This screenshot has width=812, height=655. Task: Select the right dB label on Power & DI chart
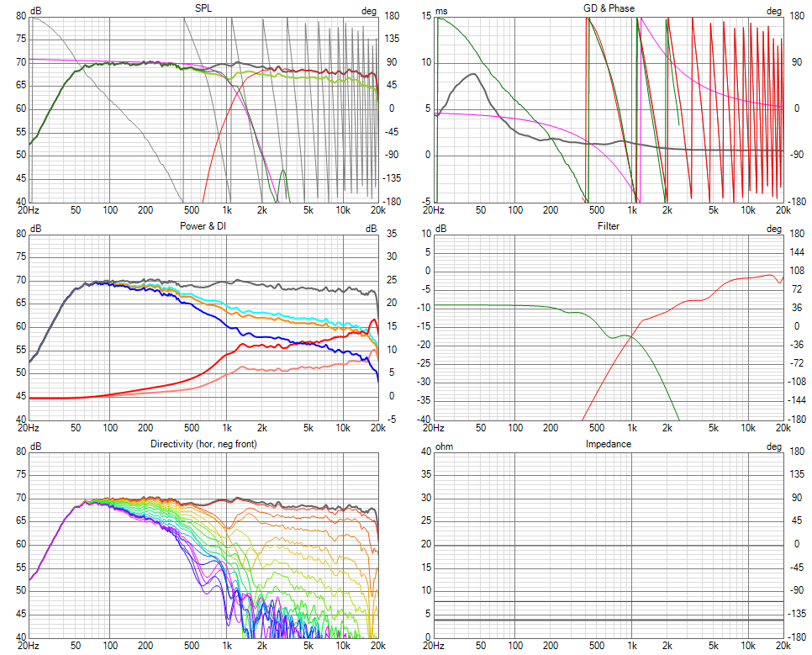[371, 229]
